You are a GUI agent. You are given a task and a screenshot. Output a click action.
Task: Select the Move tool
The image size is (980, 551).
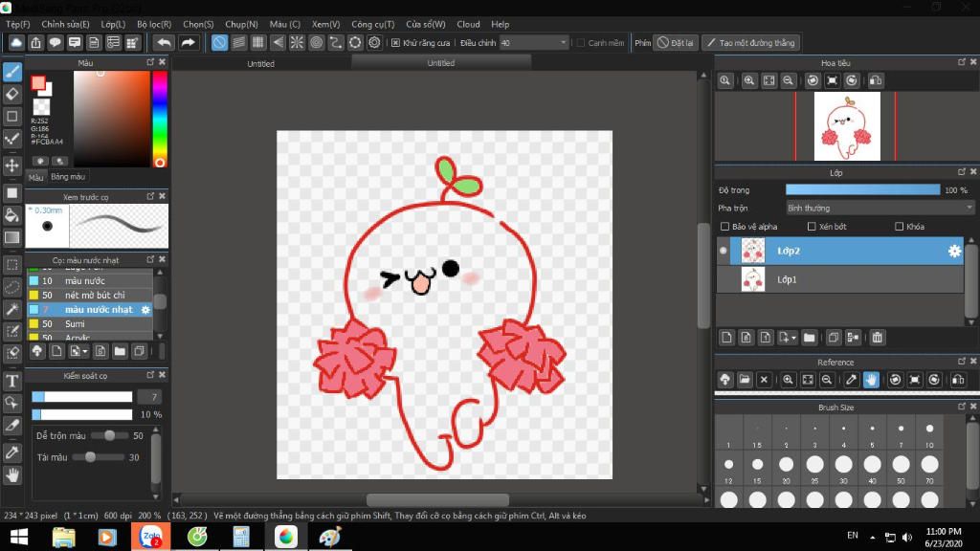[12, 165]
